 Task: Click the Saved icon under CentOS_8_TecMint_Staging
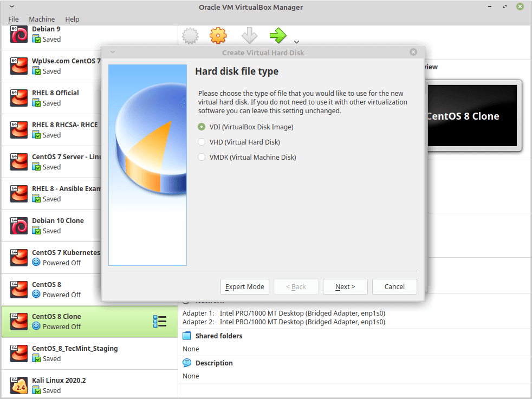[36, 358]
